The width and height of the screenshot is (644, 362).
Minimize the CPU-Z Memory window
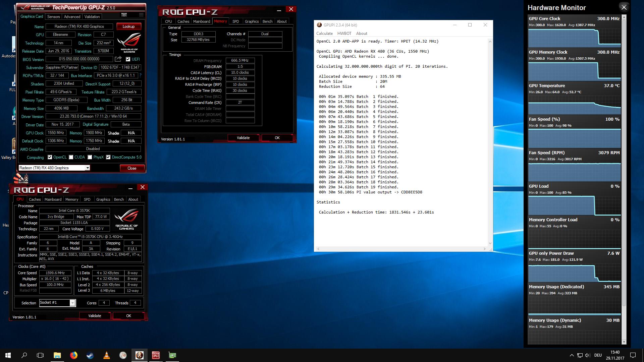[x=279, y=10]
